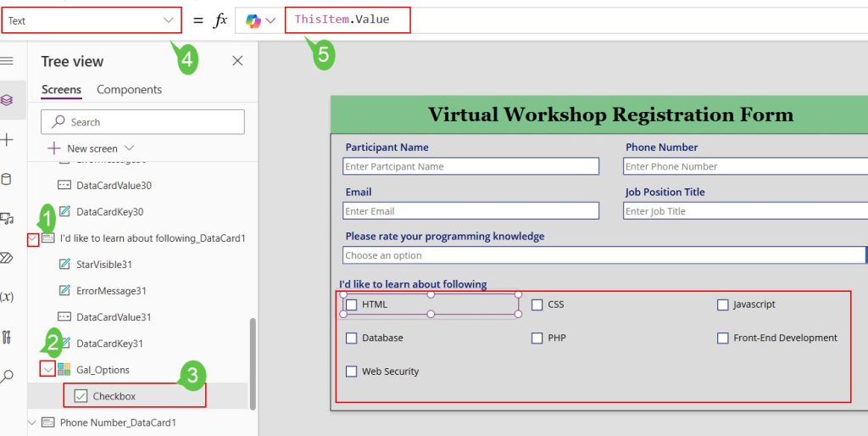Open the Choose an option combo box
This screenshot has width=868, height=436.
pos(604,254)
